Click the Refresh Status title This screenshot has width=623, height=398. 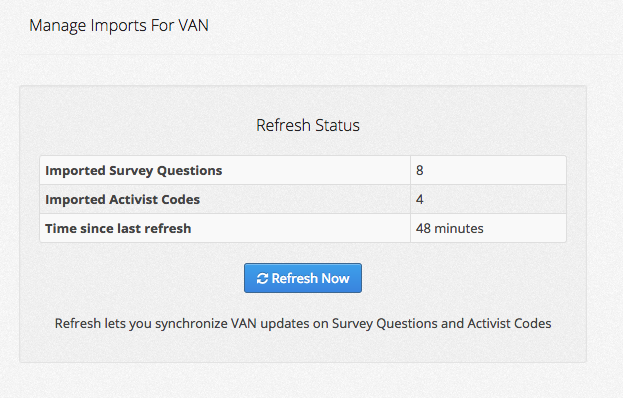[308, 126]
